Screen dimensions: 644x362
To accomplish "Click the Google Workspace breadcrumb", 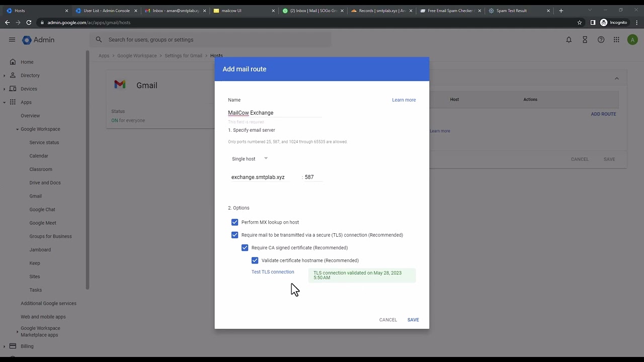I will point(137,56).
